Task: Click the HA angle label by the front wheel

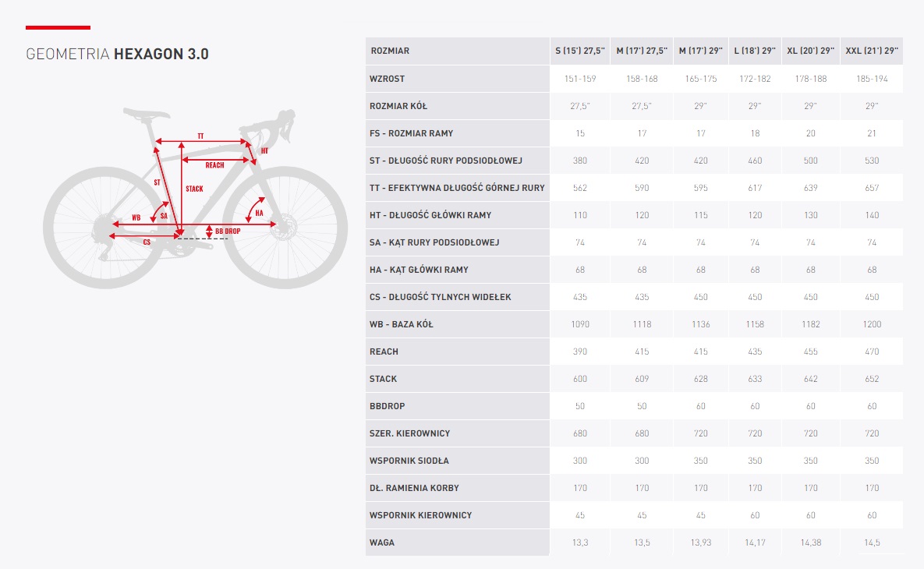Action: tap(259, 213)
